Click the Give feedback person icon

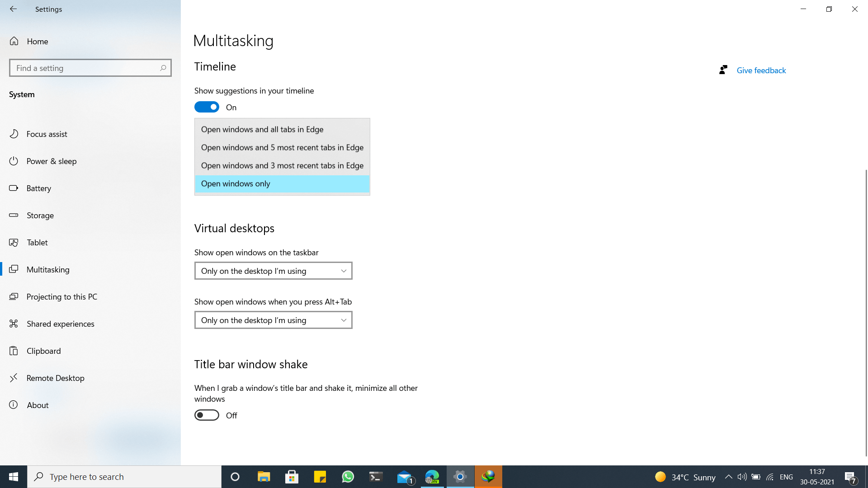[723, 70]
